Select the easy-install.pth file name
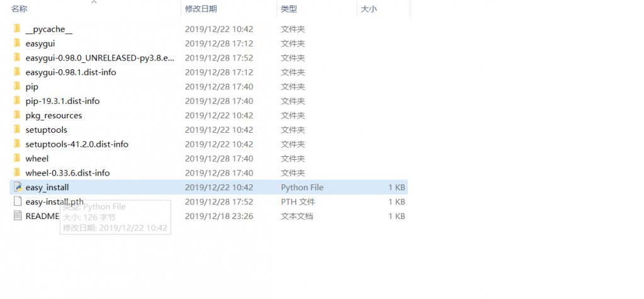 coord(54,201)
